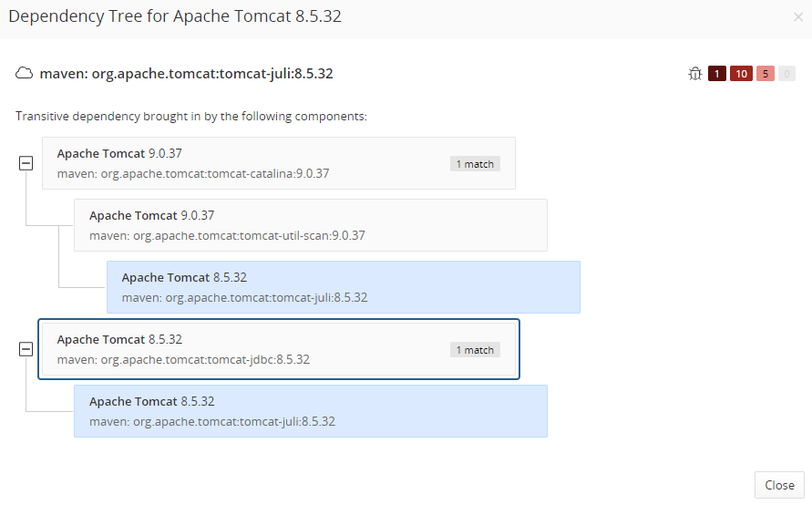The height and width of the screenshot is (505, 812).
Task: Select the tomcat-jdbc:8.5.32 component card
Action: point(279,349)
